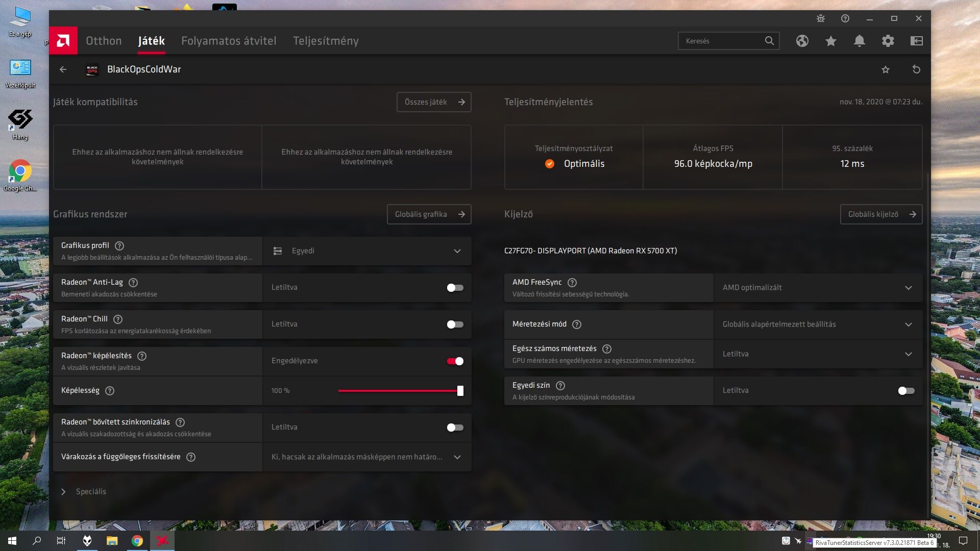Open the help question mark icon in title bar
The image size is (980, 551).
click(845, 18)
